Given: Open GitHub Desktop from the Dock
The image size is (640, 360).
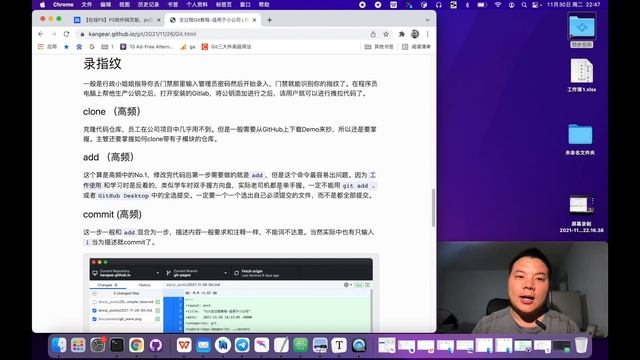Looking at the screenshot, I should pyautogui.click(x=156, y=345).
